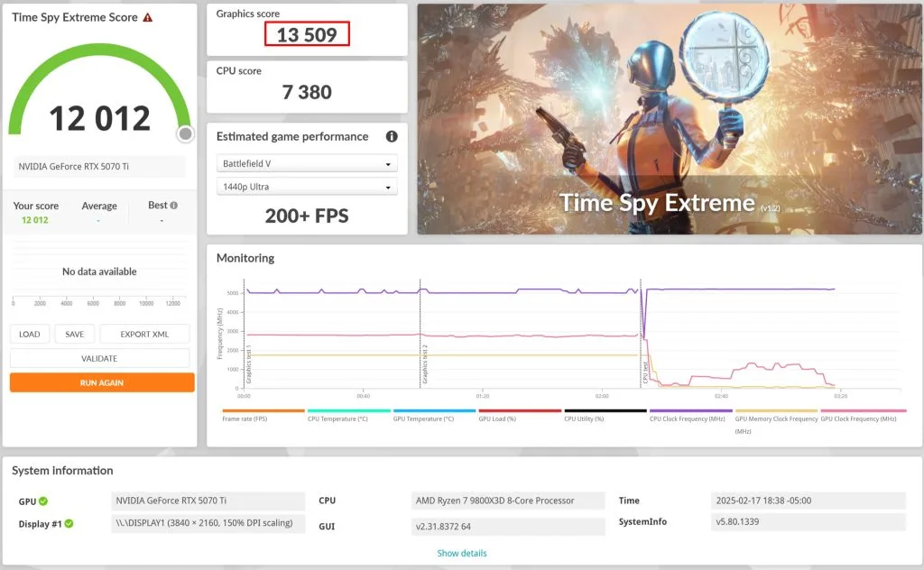Click the No data available text

[99, 271]
